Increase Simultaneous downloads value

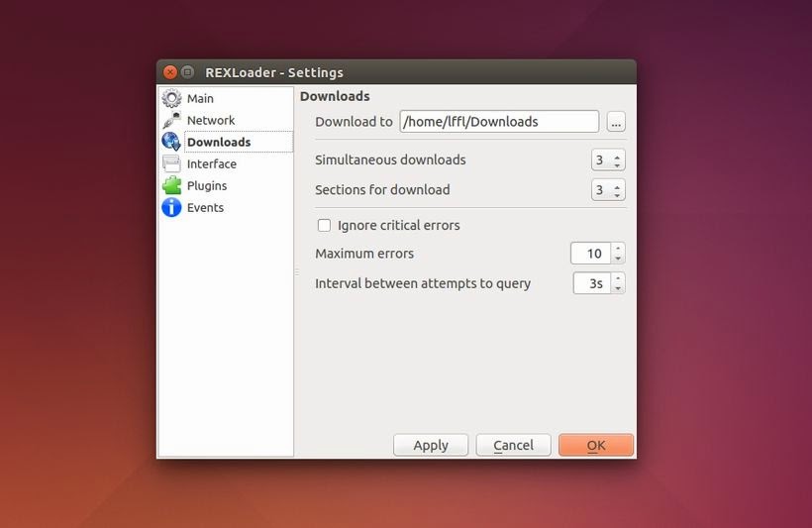(617, 156)
